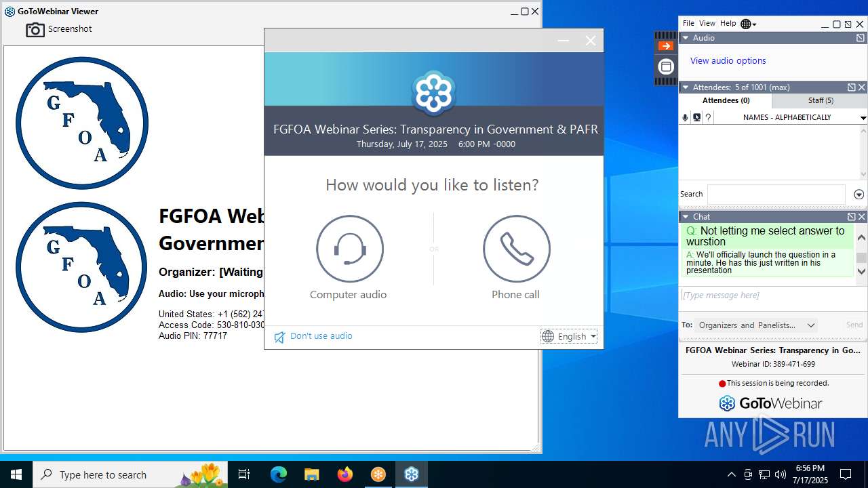Minimize the audio selection dialog
The image size is (868, 488).
[x=564, y=41]
